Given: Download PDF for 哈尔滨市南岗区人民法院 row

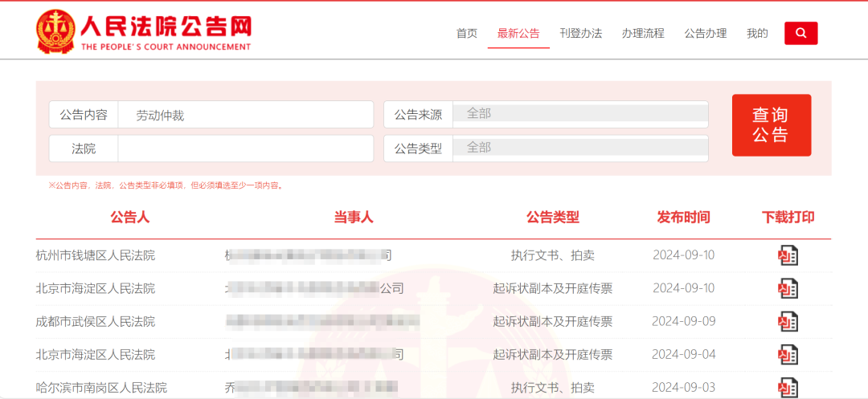Looking at the screenshot, I should click(x=788, y=388).
